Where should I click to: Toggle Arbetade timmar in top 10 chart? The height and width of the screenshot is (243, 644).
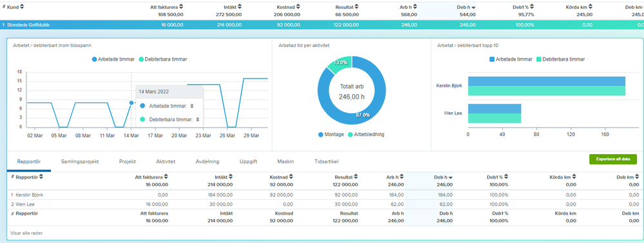(x=511, y=59)
